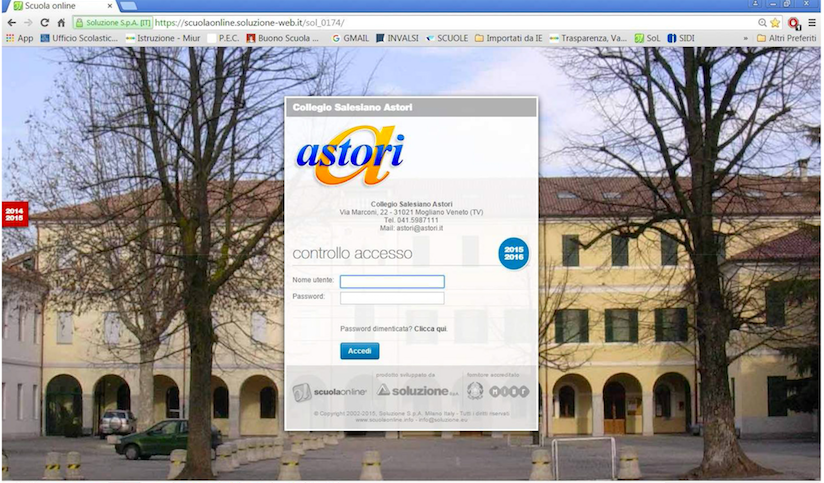
Task: Open the Ufficio Scolastic... bookmark
Action: tap(79, 38)
